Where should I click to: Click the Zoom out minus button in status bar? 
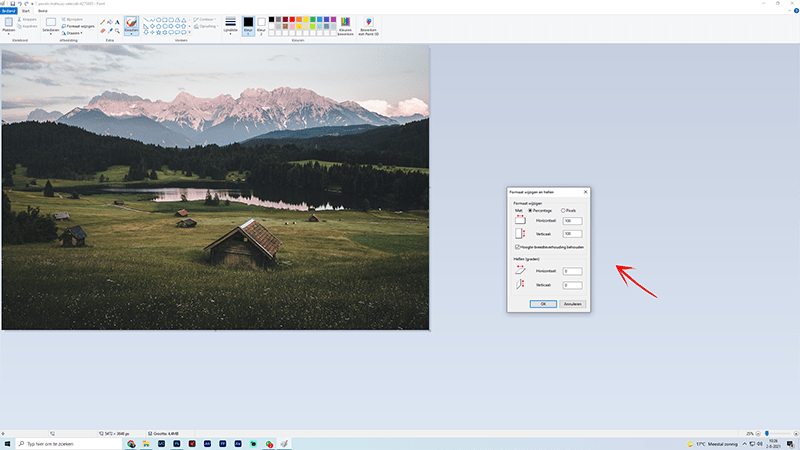(x=758, y=434)
